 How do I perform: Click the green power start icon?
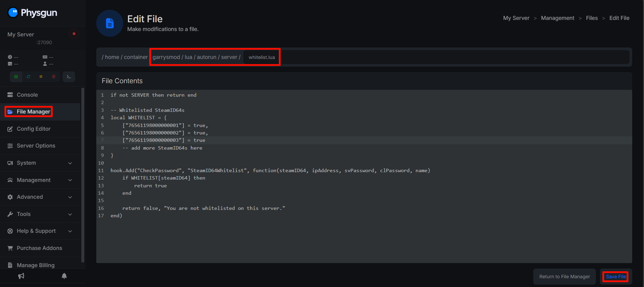[16, 77]
